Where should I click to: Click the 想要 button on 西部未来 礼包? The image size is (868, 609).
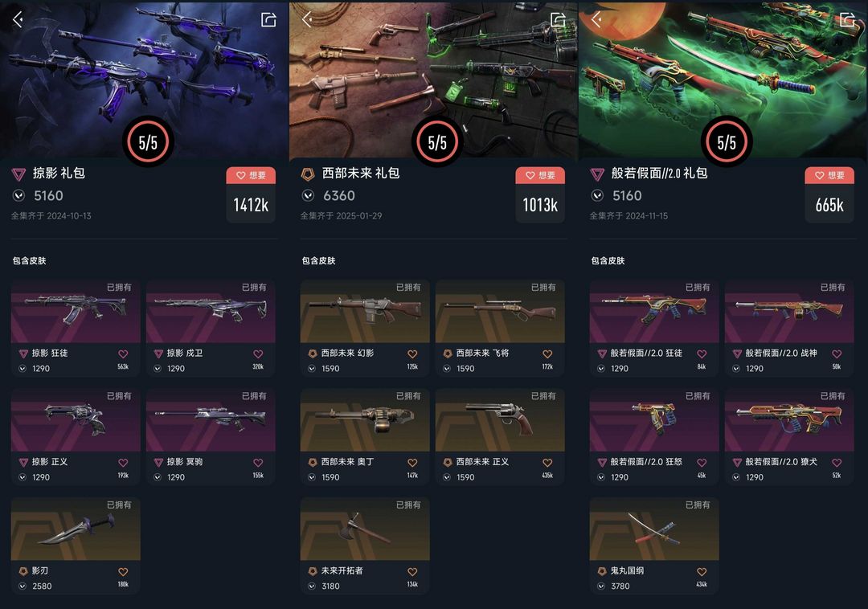pyautogui.click(x=540, y=175)
